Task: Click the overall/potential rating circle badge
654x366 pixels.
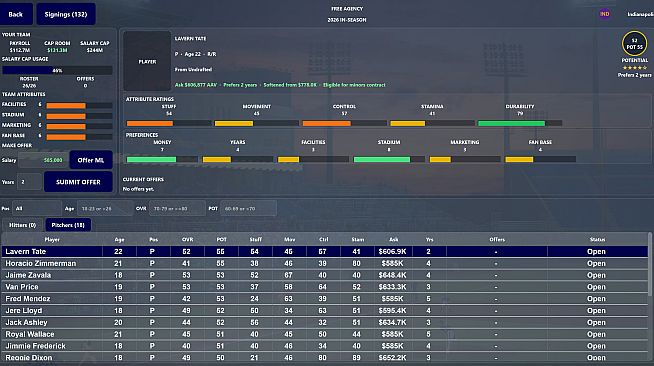Action: pos(634,43)
